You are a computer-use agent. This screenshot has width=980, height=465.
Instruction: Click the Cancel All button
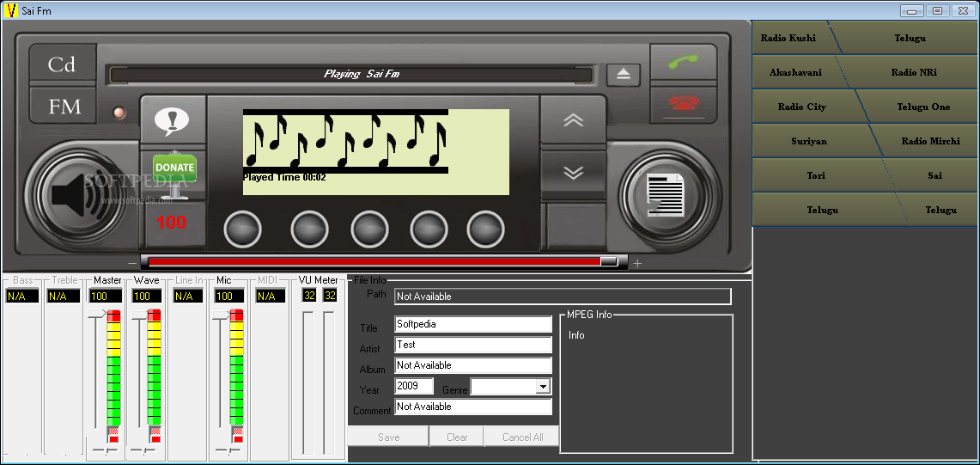(522, 437)
